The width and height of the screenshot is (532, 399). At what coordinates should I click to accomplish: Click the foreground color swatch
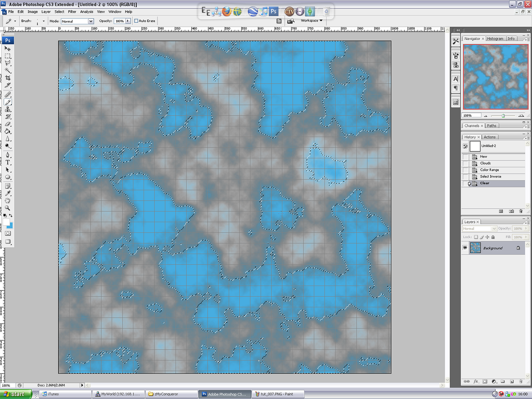tap(6, 222)
